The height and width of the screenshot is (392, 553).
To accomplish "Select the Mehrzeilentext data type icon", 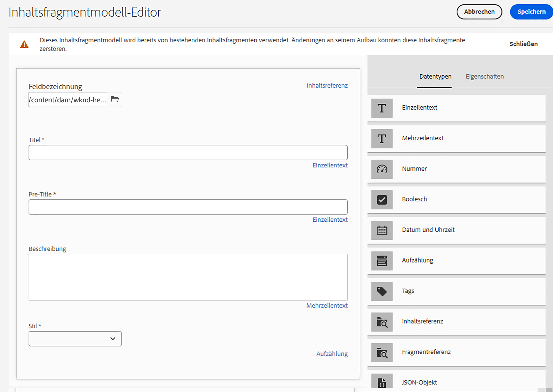I will [x=382, y=139].
